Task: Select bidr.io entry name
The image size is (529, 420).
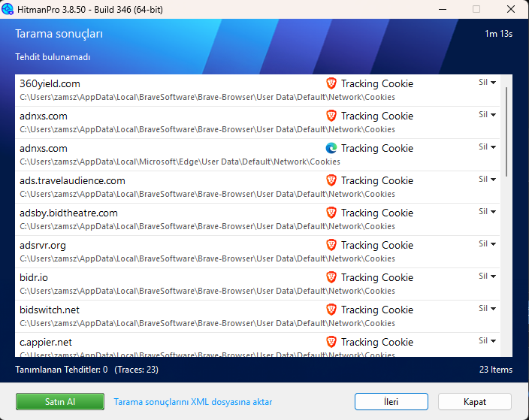Action: coord(34,278)
